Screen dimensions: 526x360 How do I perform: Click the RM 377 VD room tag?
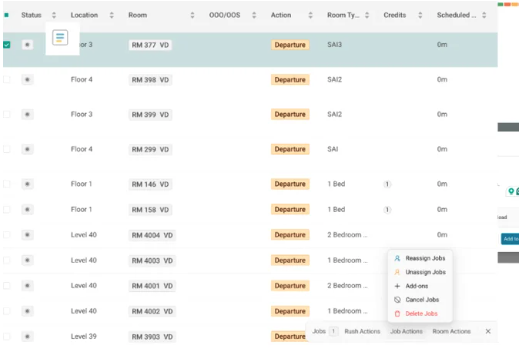tap(150, 45)
